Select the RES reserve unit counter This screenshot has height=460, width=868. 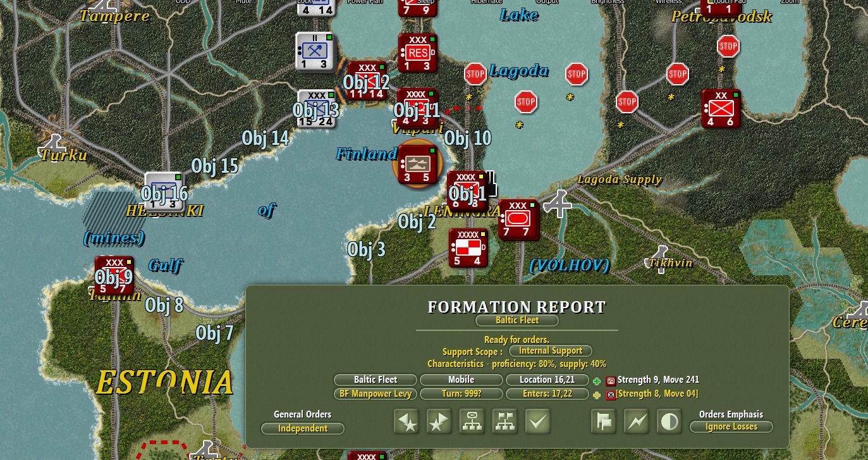[418, 53]
